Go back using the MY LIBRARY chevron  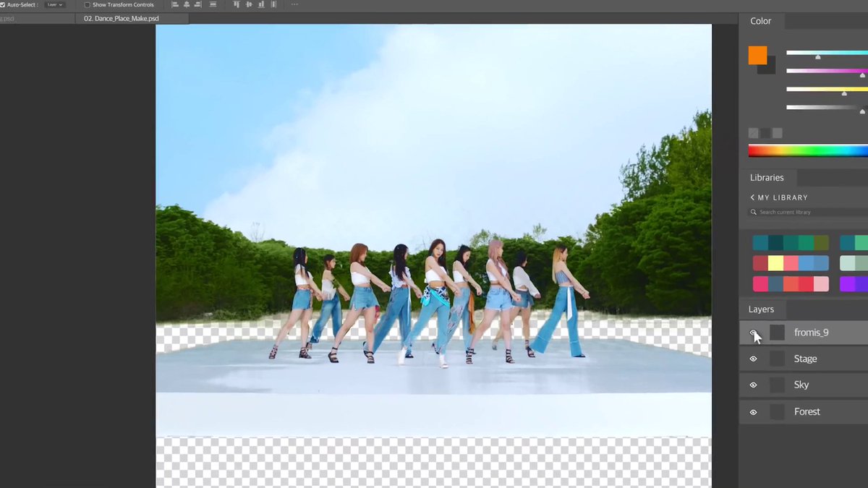coord(752,197)
